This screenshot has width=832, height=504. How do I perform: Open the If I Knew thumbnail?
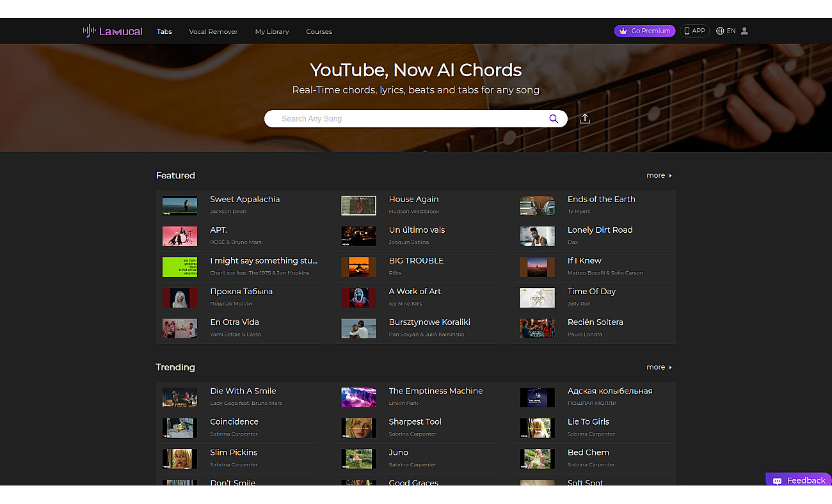click(537, 267)
